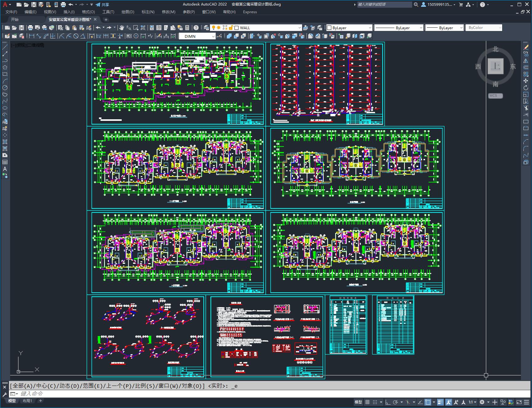
Task: Click the white layer color swatch beside WALL
Action: 237,28
